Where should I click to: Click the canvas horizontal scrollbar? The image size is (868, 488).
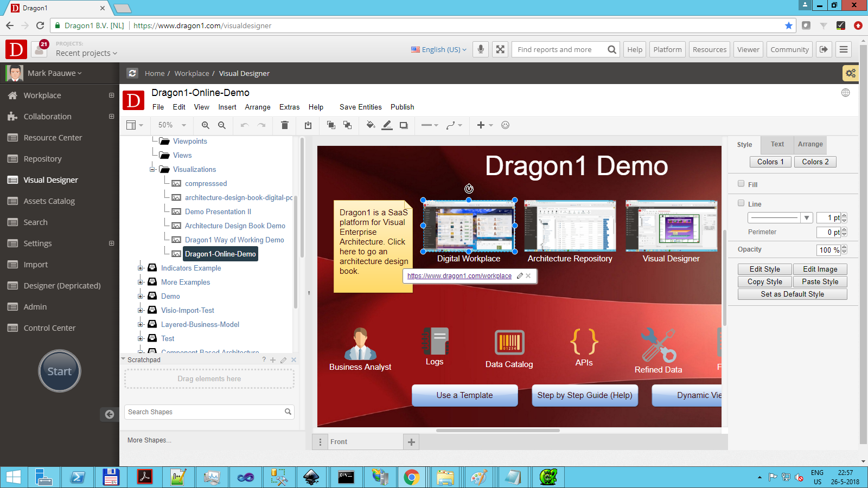tap(497, 431)
